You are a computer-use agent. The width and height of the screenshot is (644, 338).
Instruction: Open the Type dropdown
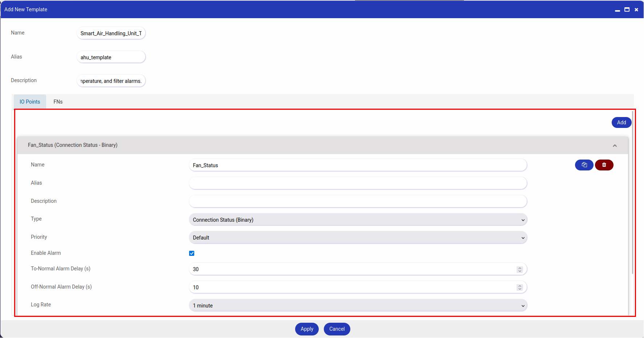(x=358, y=220)
